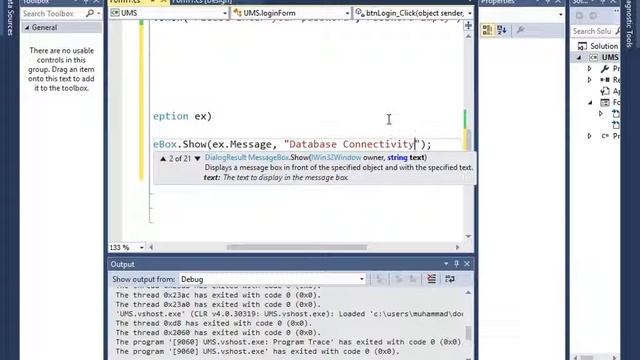
Task: Click the C# Program.cs file icon
Action: click(605, 136)
